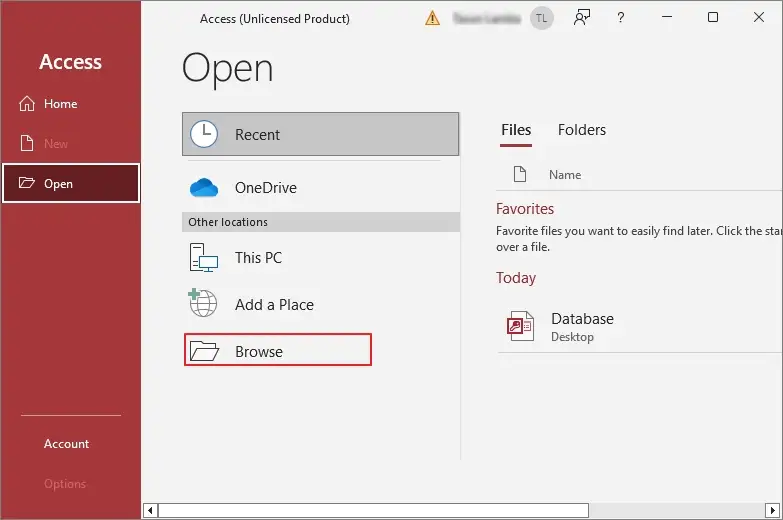Maximize the Access window

713,17
